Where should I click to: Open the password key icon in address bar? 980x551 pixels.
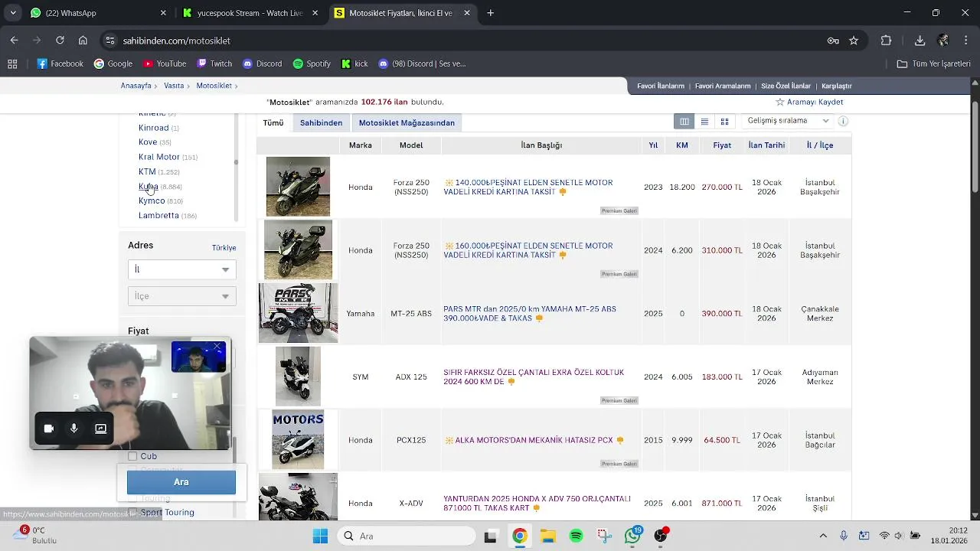click(x=833, y=41)
